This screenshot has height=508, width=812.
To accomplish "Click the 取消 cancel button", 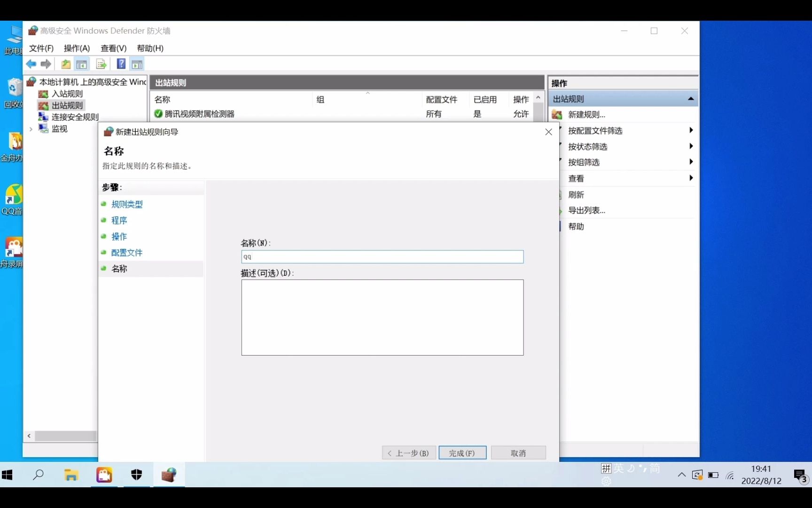I will pos(518,453).
